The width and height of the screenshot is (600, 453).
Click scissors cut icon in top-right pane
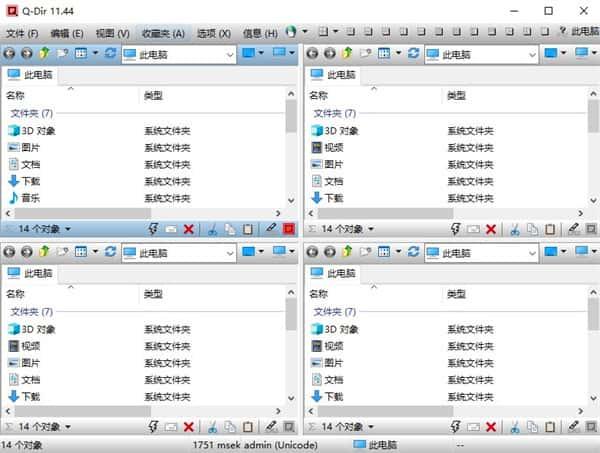tap(511, 229)
